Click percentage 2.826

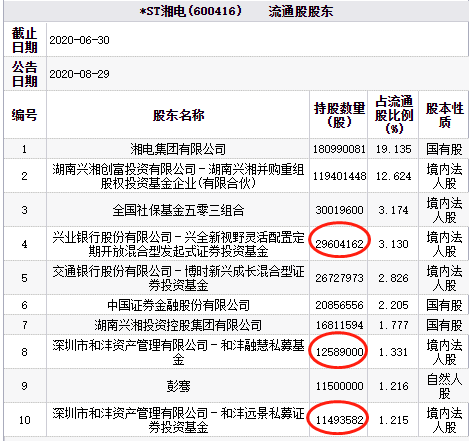(393, 278)
